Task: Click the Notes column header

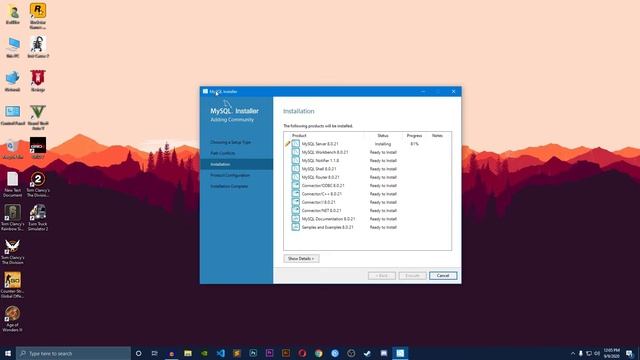Action: pos(437,136)
